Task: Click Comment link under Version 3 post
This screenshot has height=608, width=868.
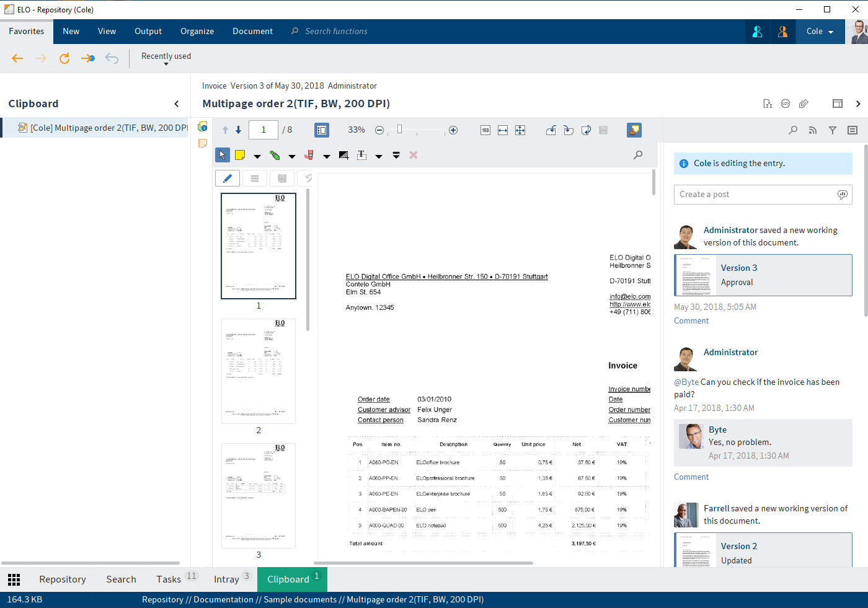Action: 691,321
